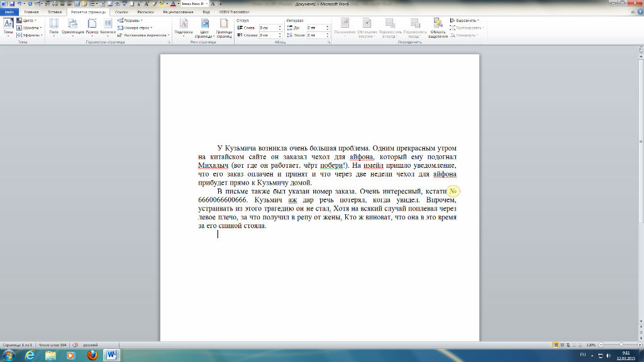Expand the Выровнять align dropdown
The image size is (644, 362).
[x=465, y=21]
